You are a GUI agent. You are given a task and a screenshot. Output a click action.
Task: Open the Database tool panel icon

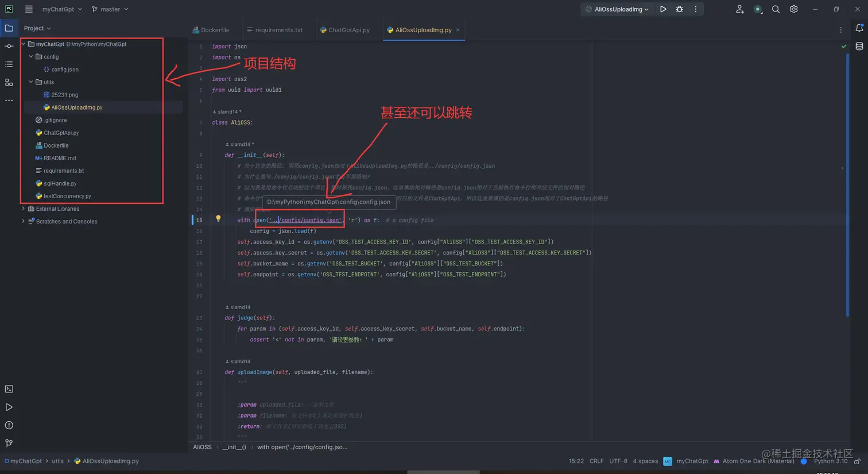[x=859, y=46]
